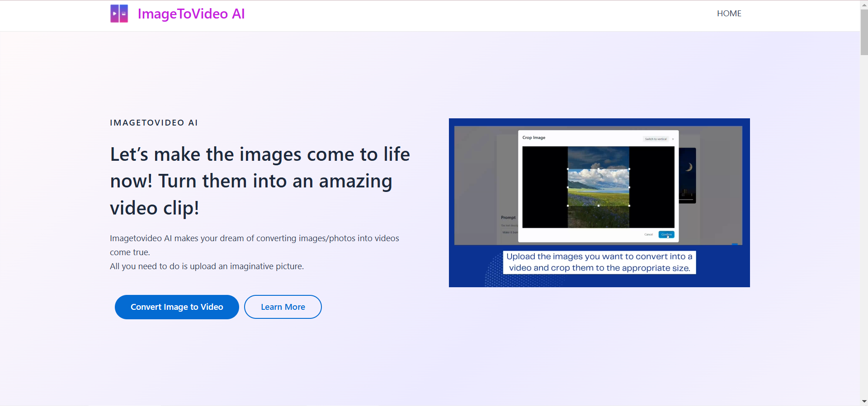The height and width of the screenshot is (406, 868).
Task: Click the "Imagetovideo AI makes your dream" paragraph
Action: (x=255, y=245)
